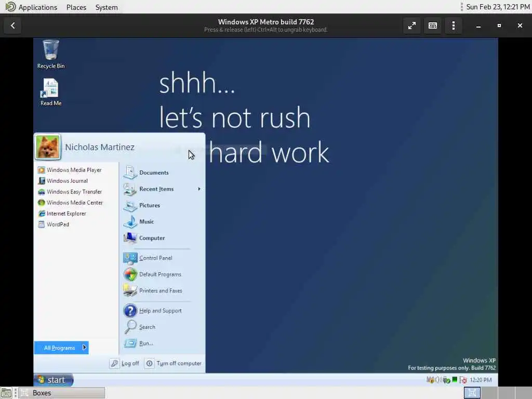Expand All Programs list
Viewport: 532px width, 399px height.
click(x=61, y=348)
